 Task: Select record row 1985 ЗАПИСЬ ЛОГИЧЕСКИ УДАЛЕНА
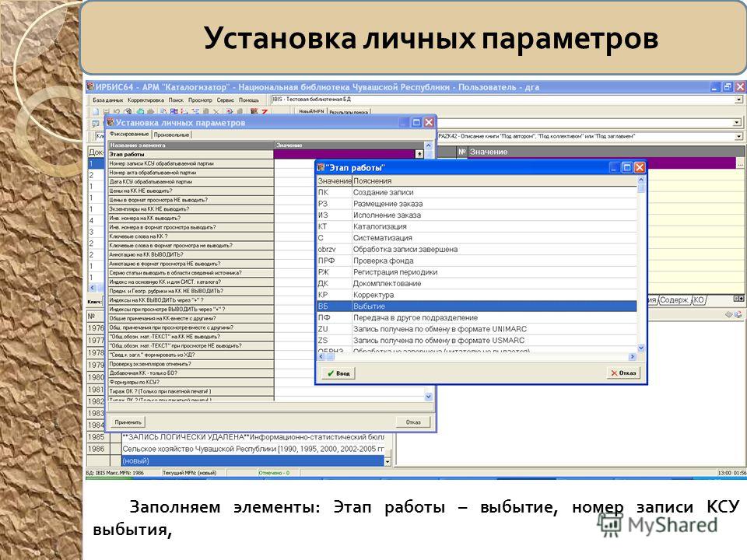(252, 437)
